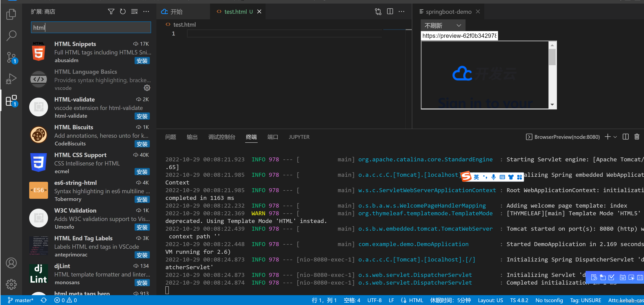
Task: Split the editor to the right
Action: coord(390,11)
